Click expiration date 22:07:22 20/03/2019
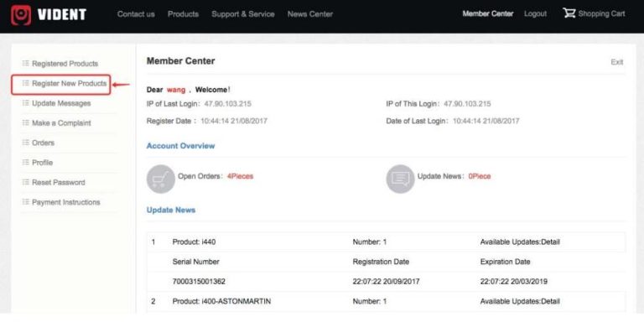The height and width of the screenshot is (322, 644). coord(513,282)
